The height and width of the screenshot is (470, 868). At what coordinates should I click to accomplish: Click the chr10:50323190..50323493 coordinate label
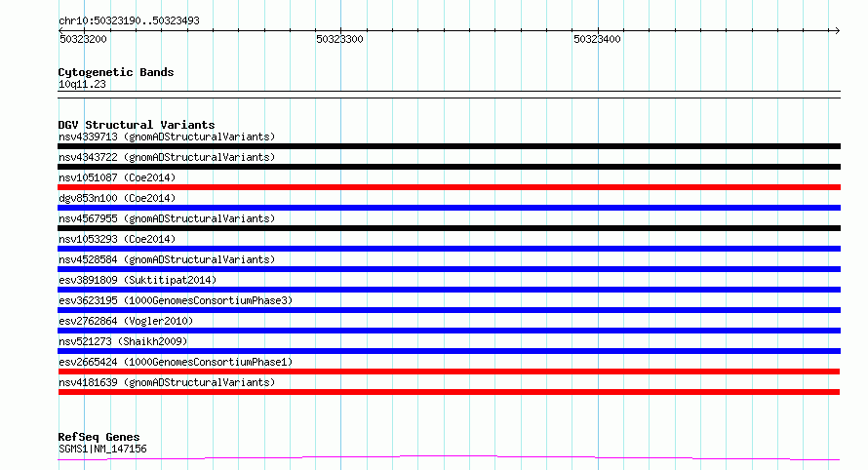pyautogui.click(x=129, y=20)
